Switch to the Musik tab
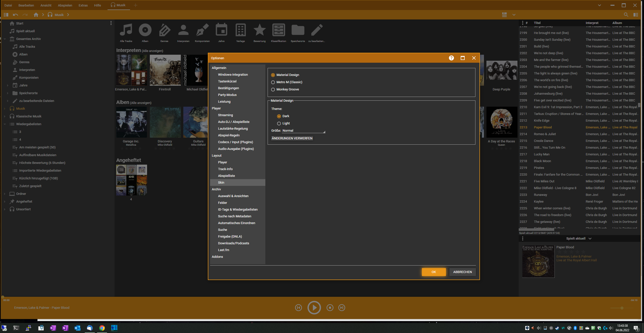This screenshot has width=644, height=333. pos(118,5)
